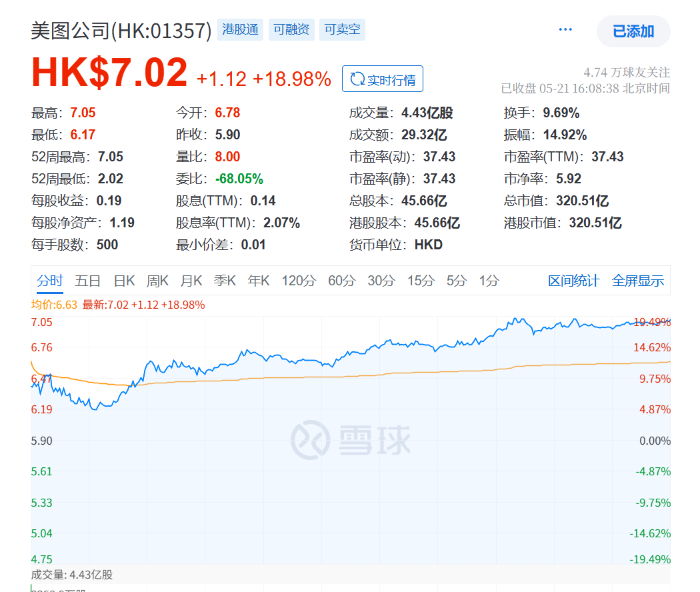The height and width of the screenshot is (592, 700).
Task: Show the 5分 interval chart
Action: pos(457,281)
